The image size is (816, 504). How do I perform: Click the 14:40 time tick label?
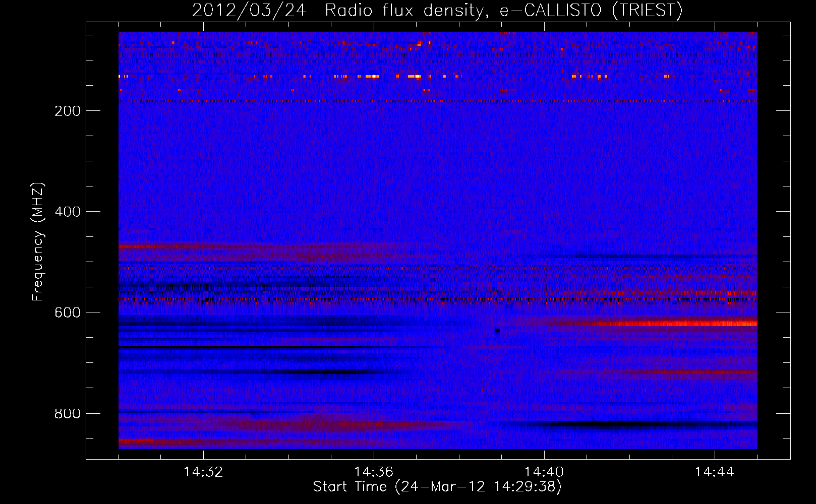pos(544,472)
